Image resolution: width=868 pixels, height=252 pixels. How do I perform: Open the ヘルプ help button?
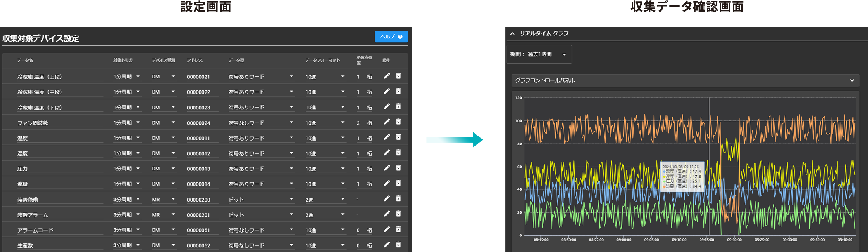coord(391,36)
